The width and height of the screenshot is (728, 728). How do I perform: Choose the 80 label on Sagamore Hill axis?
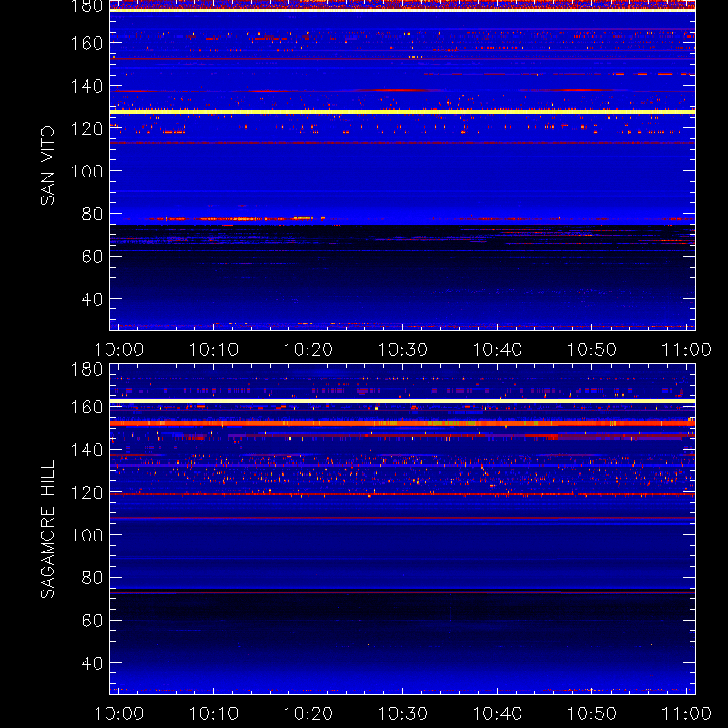[92, 578]
